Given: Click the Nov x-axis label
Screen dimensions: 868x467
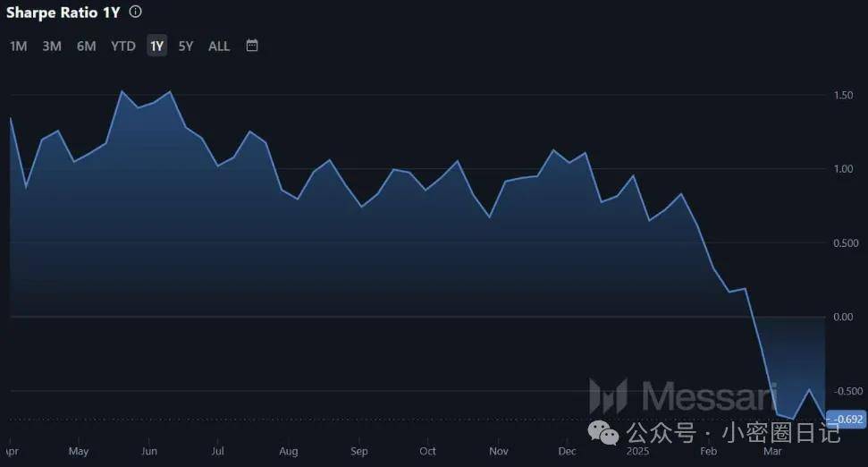Looking at the screenshot, I should (499, 452).
